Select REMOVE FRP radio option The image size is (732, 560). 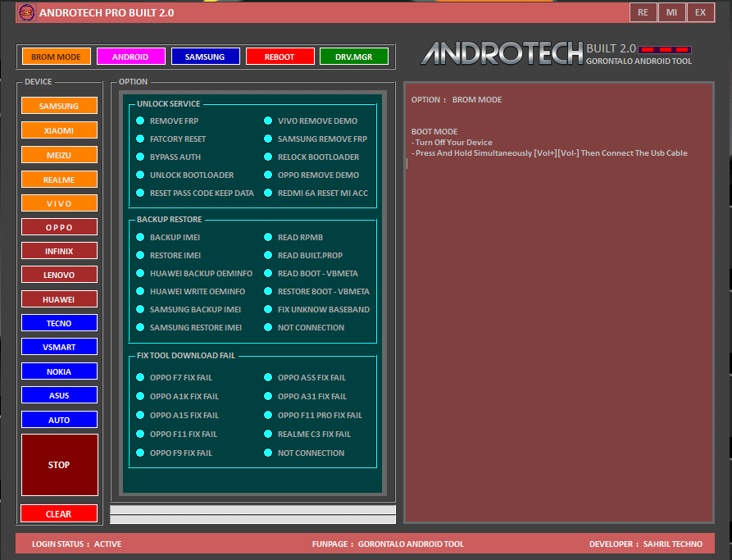167,121
